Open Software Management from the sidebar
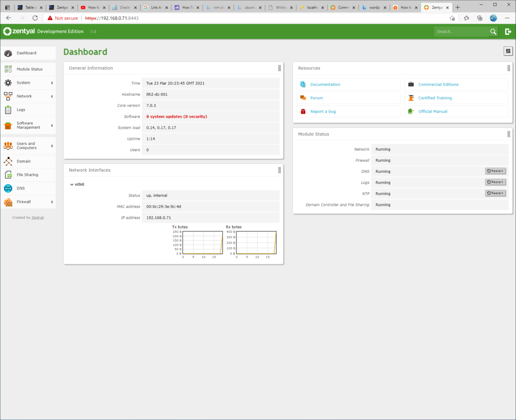 [x=8, y=126]
